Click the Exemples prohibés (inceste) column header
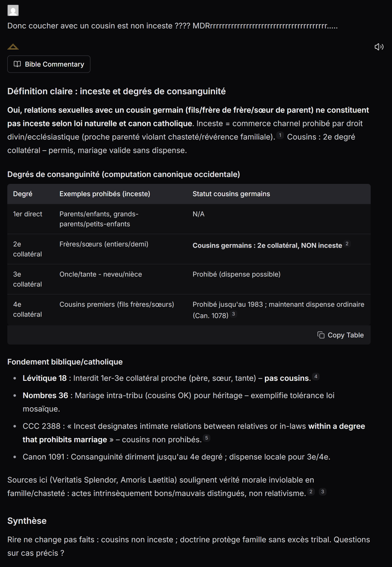Screen dimensions: 392x567 pos(105,194)
